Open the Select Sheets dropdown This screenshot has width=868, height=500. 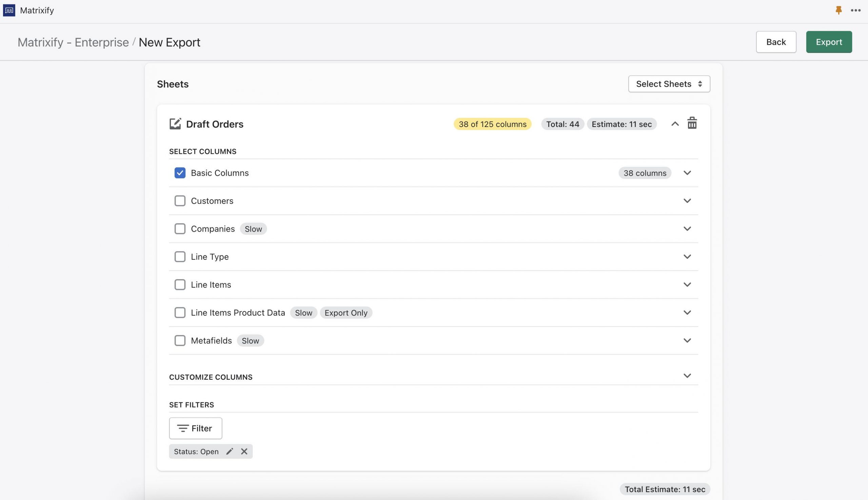coord(668,83)
